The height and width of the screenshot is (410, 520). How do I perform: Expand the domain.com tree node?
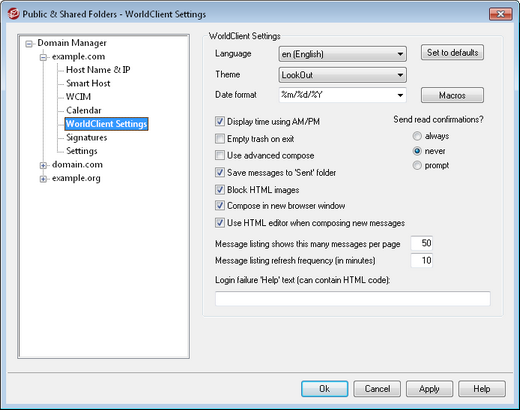[43, 165]
